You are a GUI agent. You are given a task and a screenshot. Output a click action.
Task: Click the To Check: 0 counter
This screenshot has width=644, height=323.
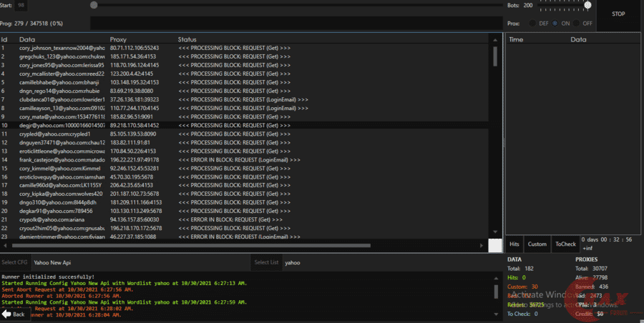[x=522, y=314]
